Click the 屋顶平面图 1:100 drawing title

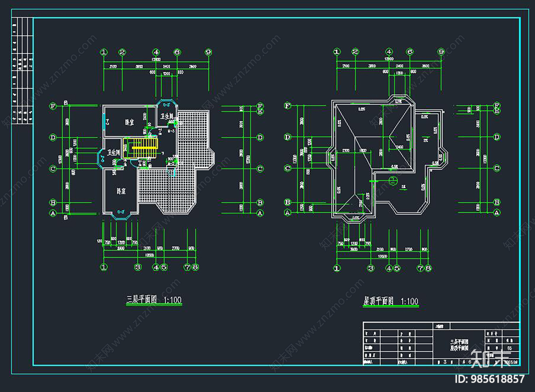[391, 301]
